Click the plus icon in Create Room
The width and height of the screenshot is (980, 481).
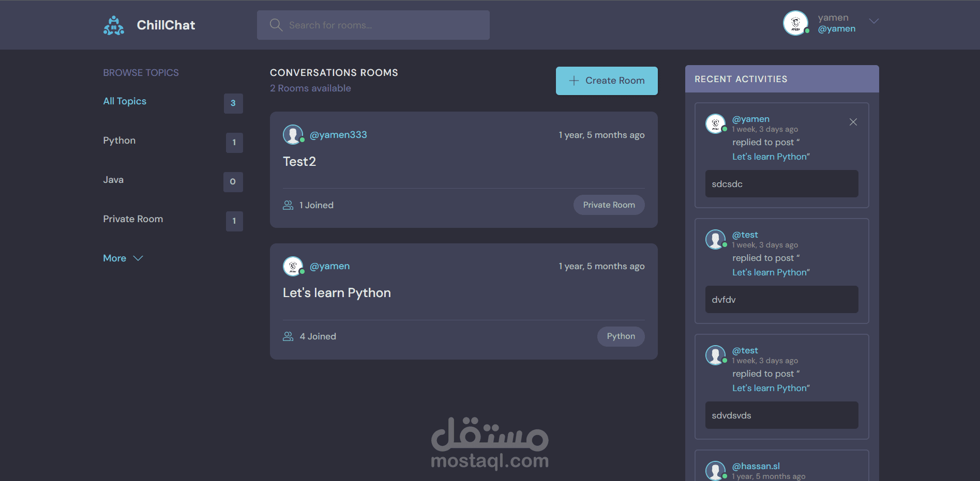[x=574, y=81]
